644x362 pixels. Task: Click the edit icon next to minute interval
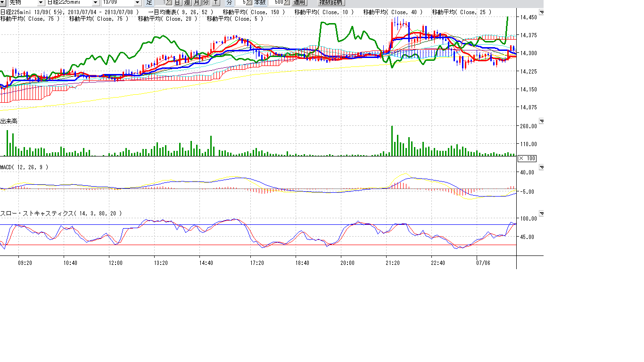pos(249,2)
